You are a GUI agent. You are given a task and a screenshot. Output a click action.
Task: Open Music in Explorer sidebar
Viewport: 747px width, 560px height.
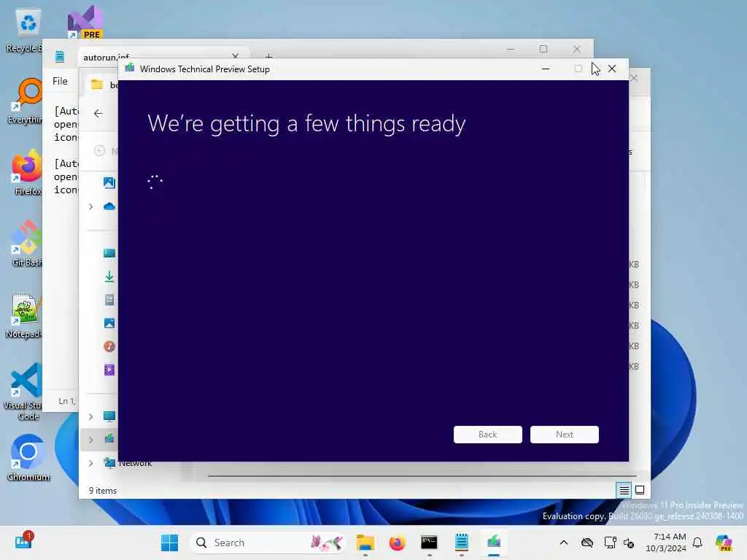click(109, 346)
